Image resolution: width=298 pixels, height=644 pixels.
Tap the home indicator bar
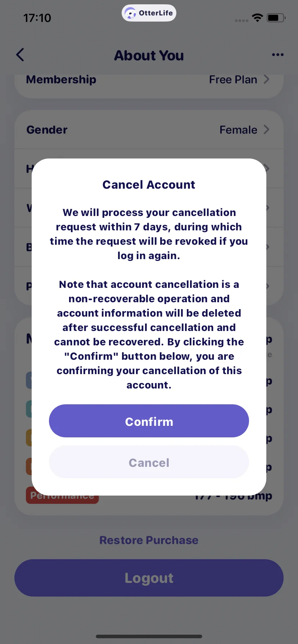click(149, 636)
